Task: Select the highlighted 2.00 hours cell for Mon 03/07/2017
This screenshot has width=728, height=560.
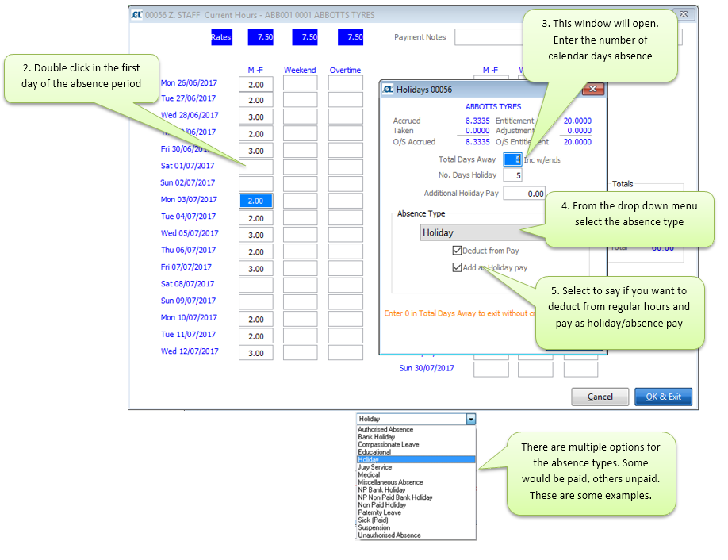Action: pyautogui.click(x=255, y=200)
